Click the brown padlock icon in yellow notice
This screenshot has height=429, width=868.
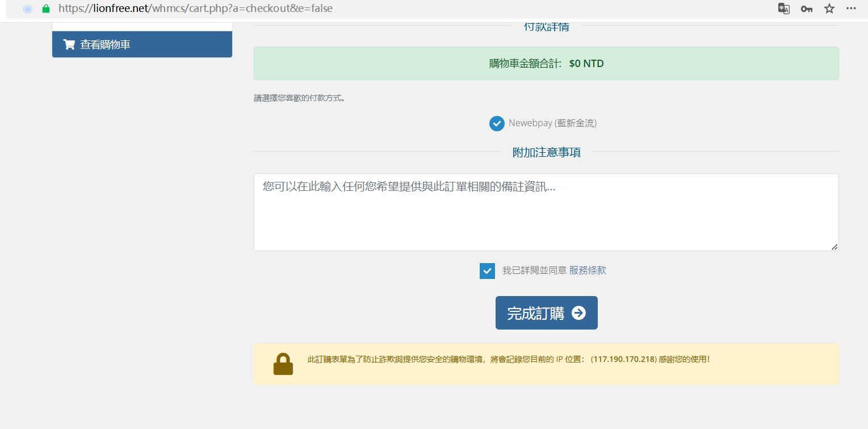[x=283, y=364]
